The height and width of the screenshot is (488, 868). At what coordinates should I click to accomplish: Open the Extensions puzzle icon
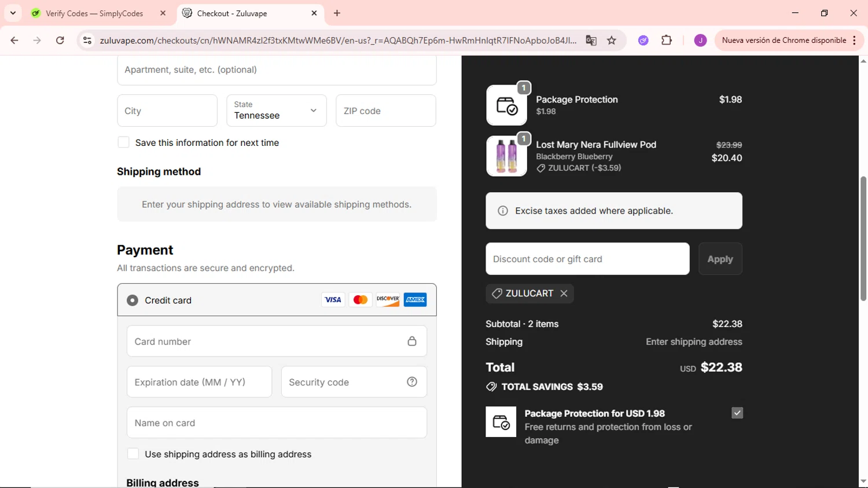[667, 41]
